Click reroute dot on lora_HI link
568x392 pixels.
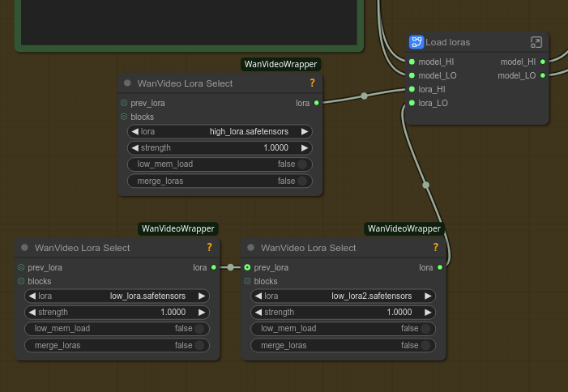pyautogui.click(x=364, y=96)
